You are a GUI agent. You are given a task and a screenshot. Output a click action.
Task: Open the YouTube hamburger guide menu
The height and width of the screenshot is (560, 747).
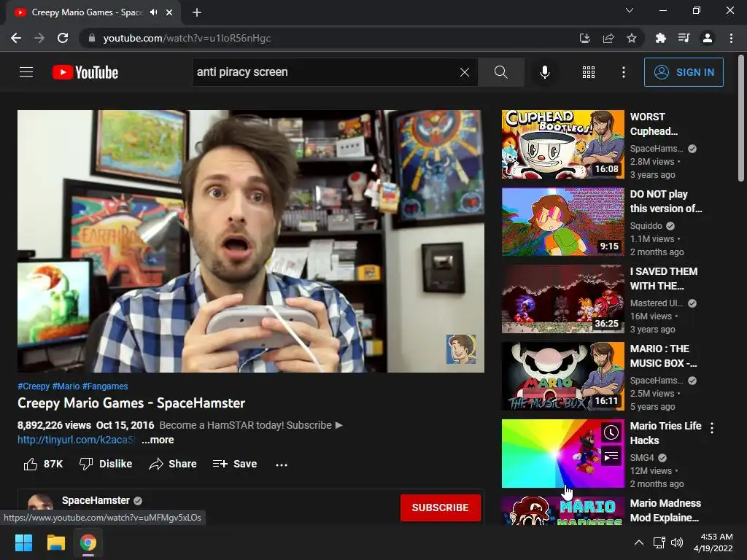(x=26, y=72)
